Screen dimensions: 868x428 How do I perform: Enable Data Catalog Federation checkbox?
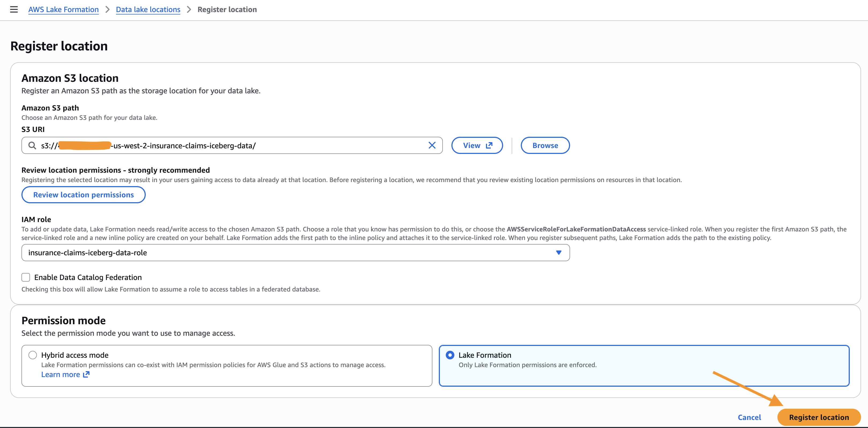(26, 277)
